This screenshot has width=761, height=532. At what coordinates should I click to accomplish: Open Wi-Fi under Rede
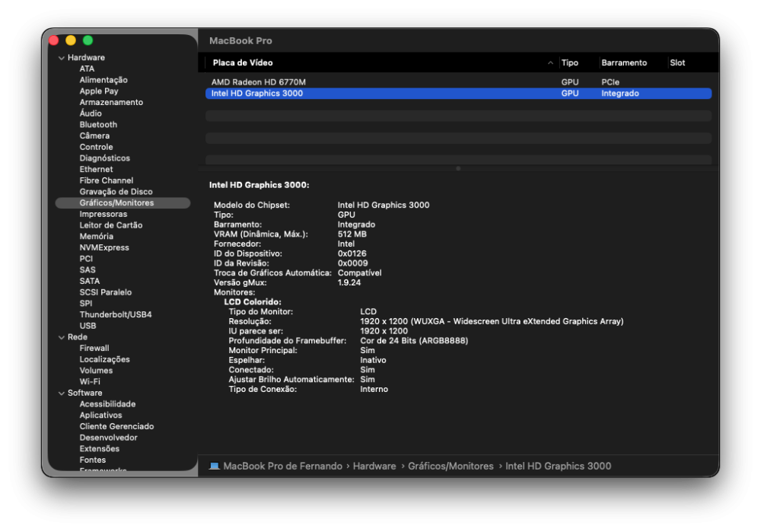pyautogui.click(x=90, y=381)
